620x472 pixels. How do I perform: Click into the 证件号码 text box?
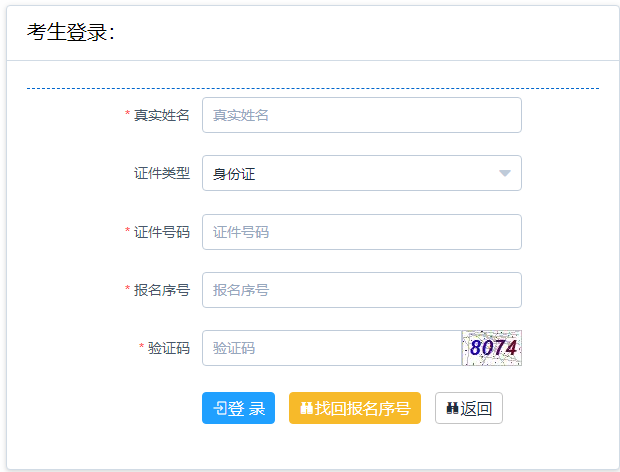tap(361, 232)
